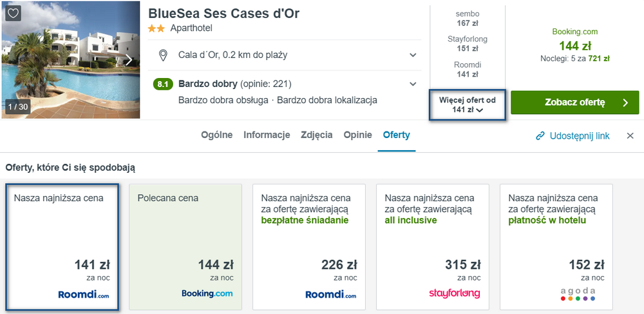Click the Zobacz ofertę button

pos(575,103)
